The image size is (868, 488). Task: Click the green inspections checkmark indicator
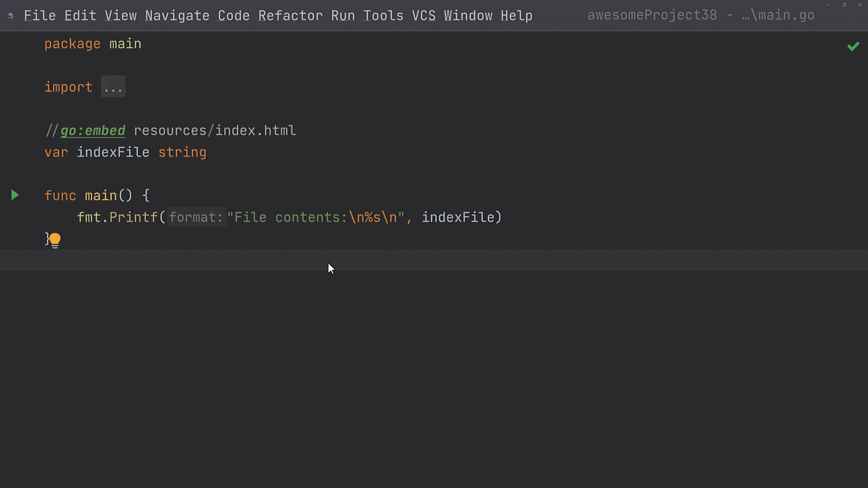point(853,46)
